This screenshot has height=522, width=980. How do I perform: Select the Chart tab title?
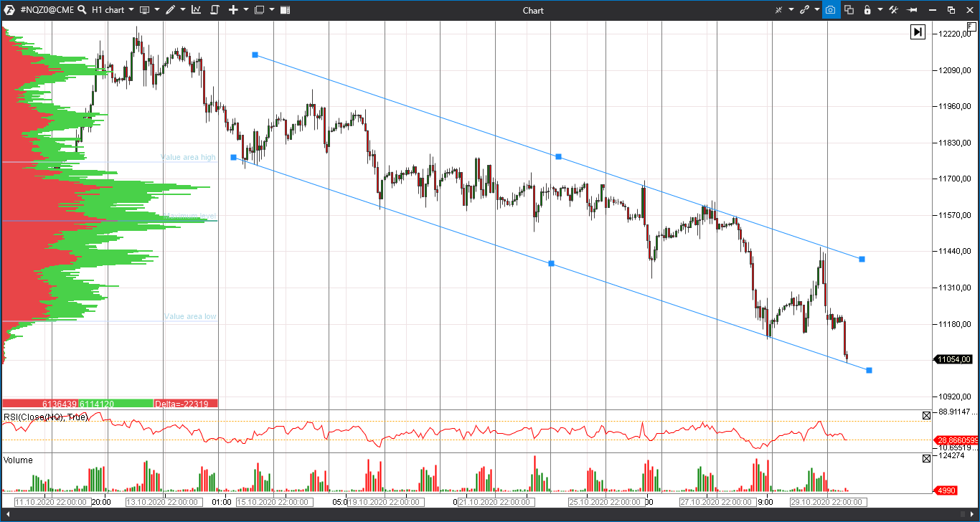point(533,10)
